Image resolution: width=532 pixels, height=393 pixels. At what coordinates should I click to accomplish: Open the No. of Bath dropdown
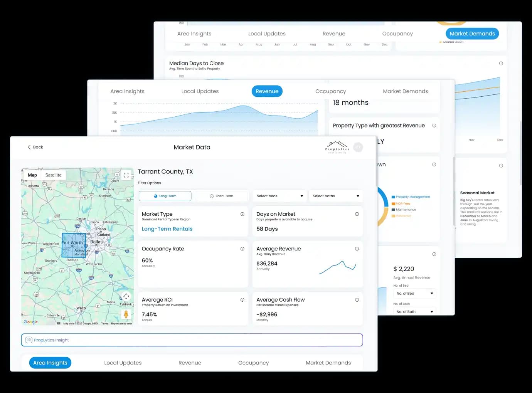[x=414, y=311]
